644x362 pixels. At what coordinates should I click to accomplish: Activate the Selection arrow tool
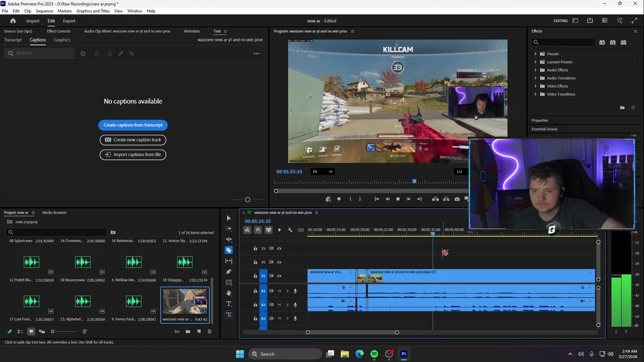click(228, 218)
